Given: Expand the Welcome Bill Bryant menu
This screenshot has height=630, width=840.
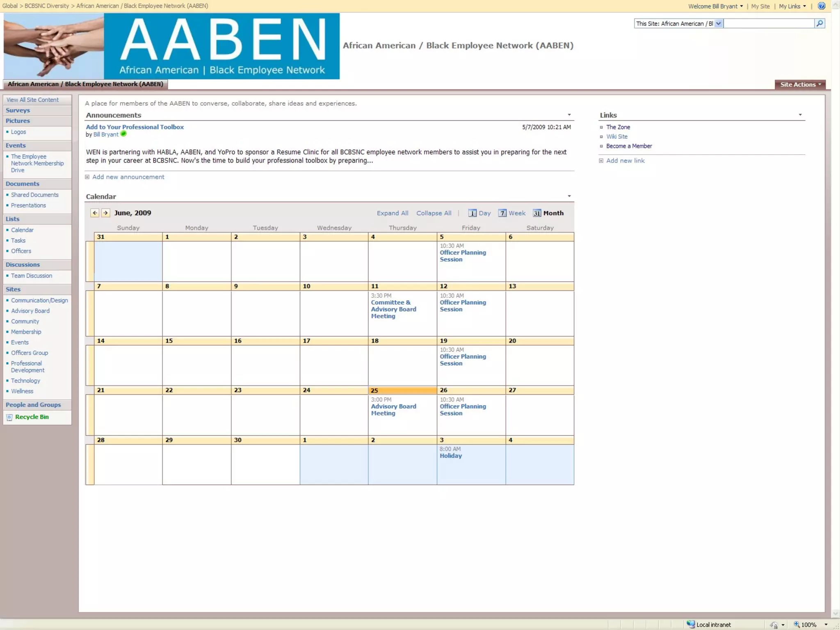Looking at the screenshot, I should tap(715, 6).
